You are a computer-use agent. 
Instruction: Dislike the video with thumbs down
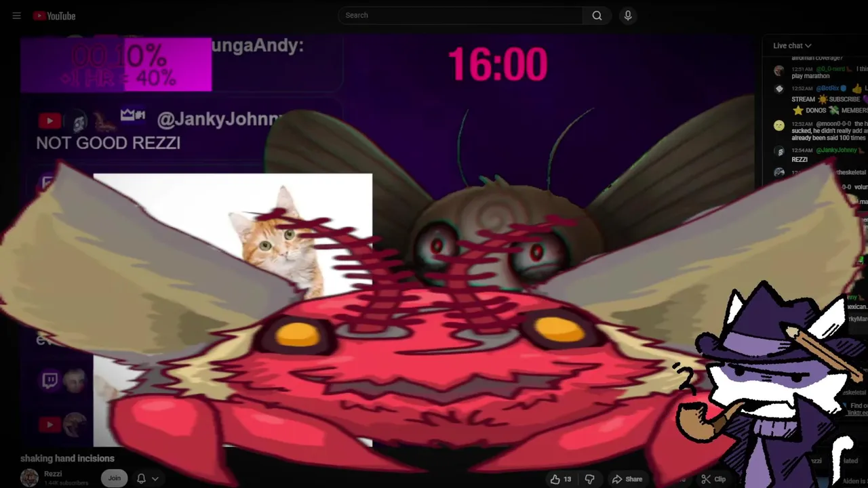590,479
